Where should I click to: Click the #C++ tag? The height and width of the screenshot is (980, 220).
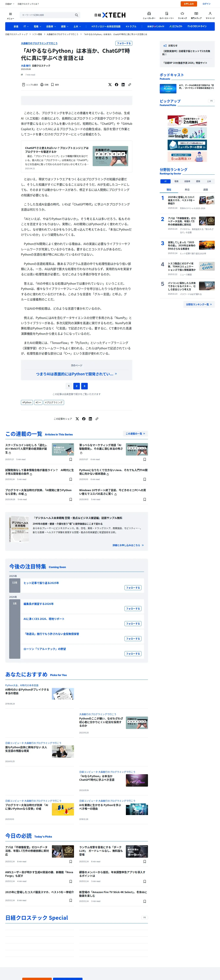pyautogui.click(x=38, y=402)
